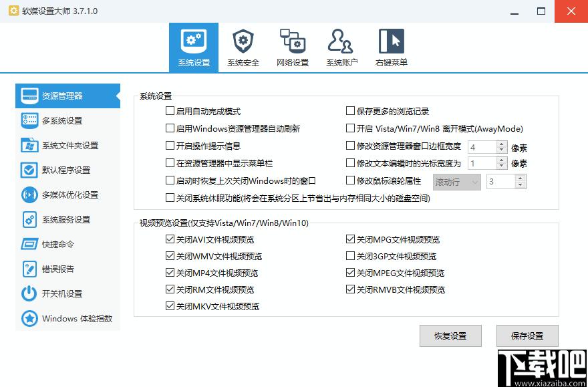Select 默认程序设置 in sidebar

point(68,170)
